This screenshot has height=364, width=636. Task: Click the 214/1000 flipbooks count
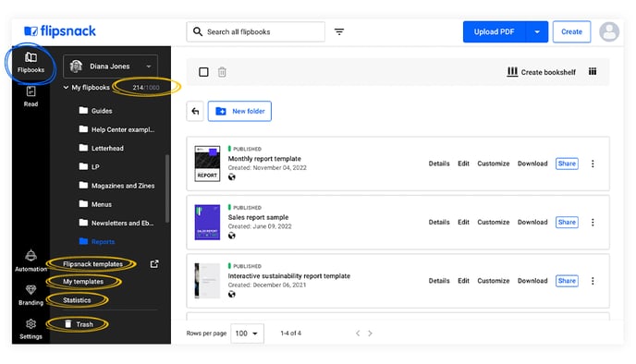point(146,88)
